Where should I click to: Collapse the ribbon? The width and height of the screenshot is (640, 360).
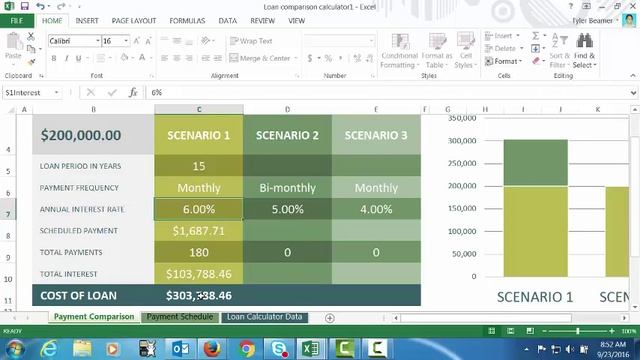633,76
